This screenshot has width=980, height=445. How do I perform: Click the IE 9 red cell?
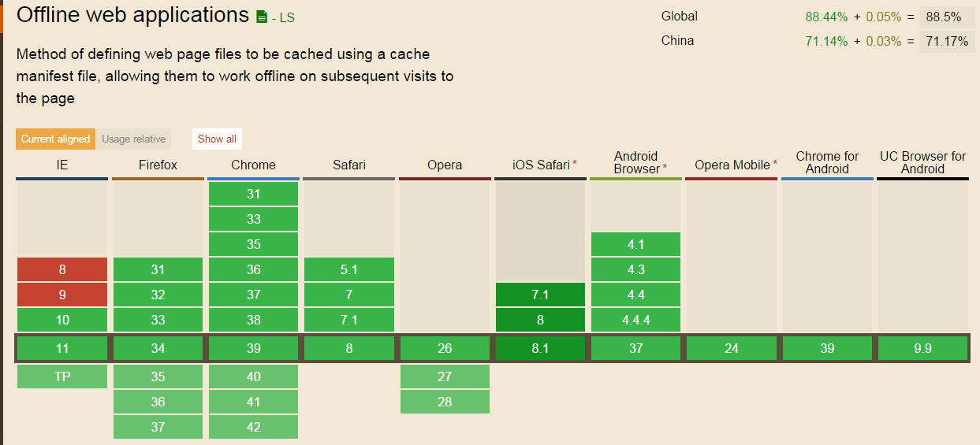pyautogui.click(x=62, y=295)
